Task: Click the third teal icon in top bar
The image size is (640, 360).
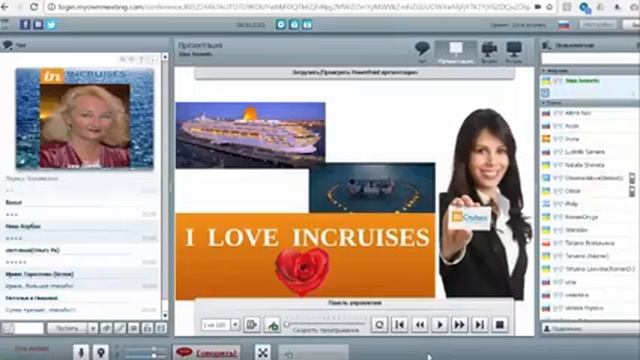Action: 307,24
